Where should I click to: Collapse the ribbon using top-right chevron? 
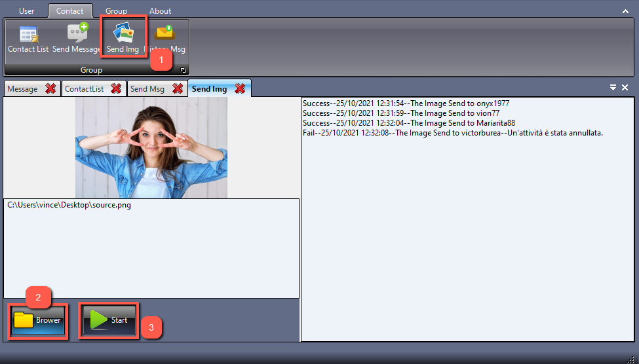pyautogui.click(x=625, y=11)
